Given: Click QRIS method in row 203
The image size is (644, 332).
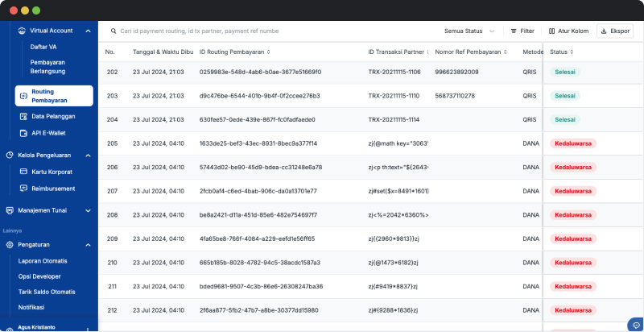Looking at the screenshot, I should coord(530,96).
